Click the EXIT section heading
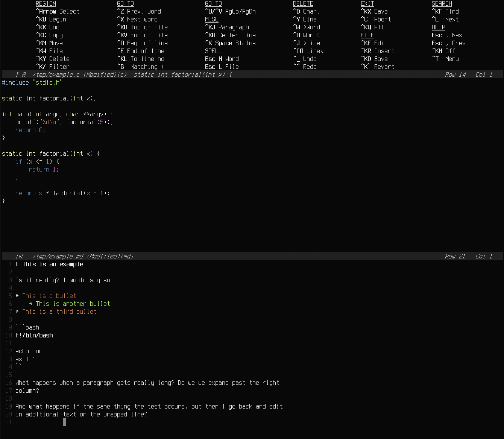This screenshot has width=504, height=439. click(x=367, y=3)
